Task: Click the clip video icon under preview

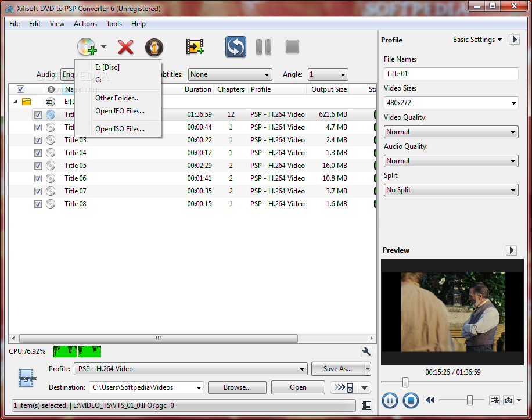Action: point(494,400)
